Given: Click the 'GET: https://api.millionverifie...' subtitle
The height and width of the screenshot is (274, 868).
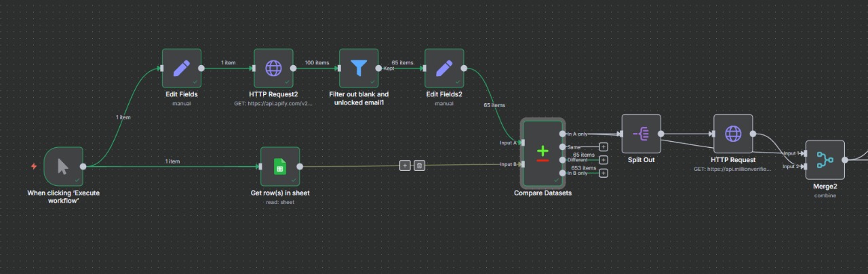Looking at the screenshot, I should tap(732, 169).
